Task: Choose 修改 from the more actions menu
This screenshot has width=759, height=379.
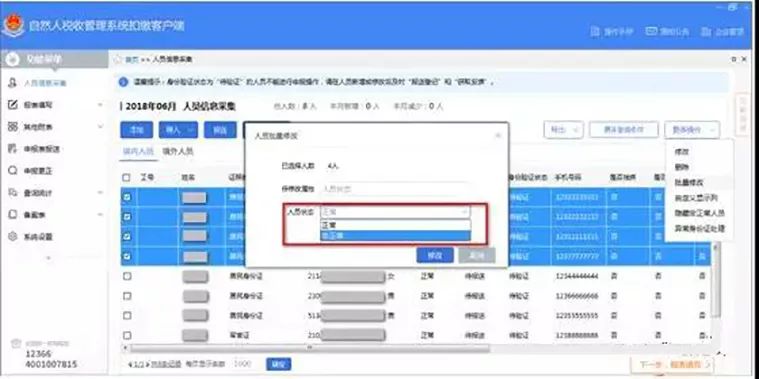Action: (682, 152)
